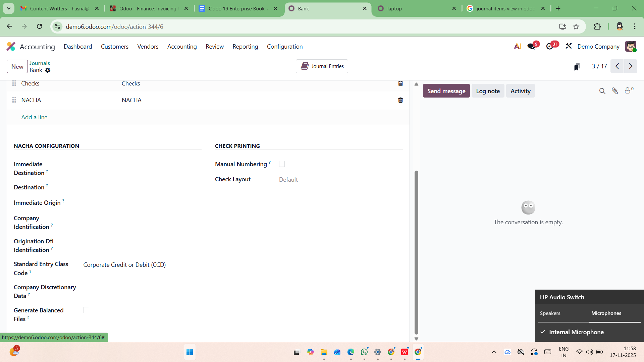
Task: Click the Journal Entries smart button
Action: pos(322,66)
